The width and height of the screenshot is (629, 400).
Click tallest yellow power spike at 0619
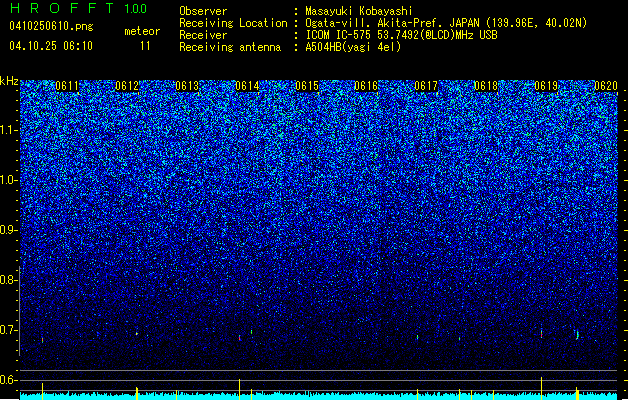click(542, 388)
